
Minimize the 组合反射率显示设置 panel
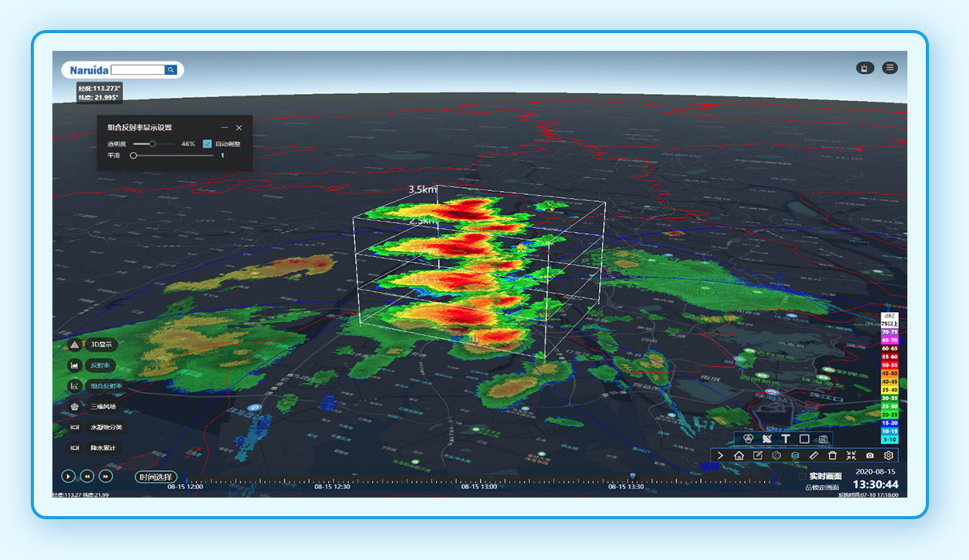click(224, 128)
